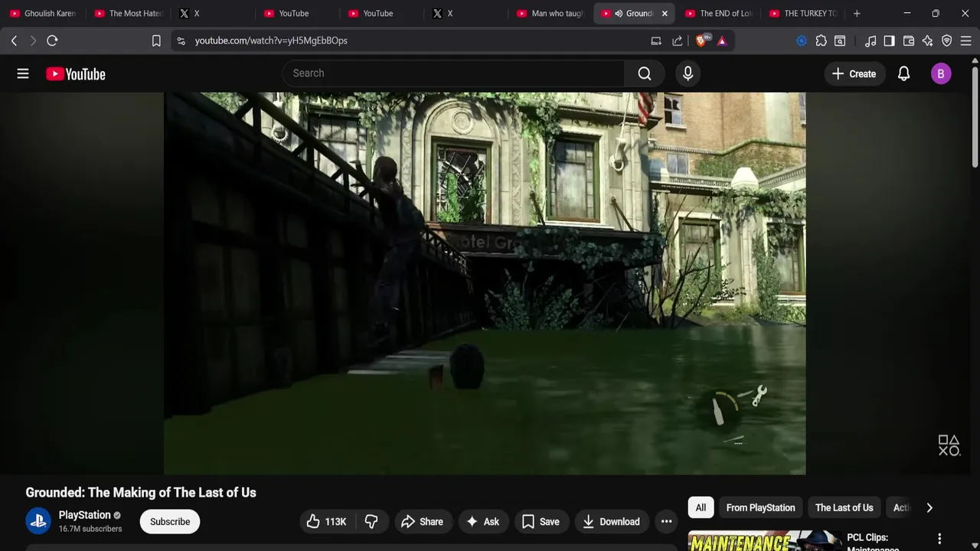Open the YouTube guide hamburger menu
This screenshot has width=980, height=551.
point(23,73)
